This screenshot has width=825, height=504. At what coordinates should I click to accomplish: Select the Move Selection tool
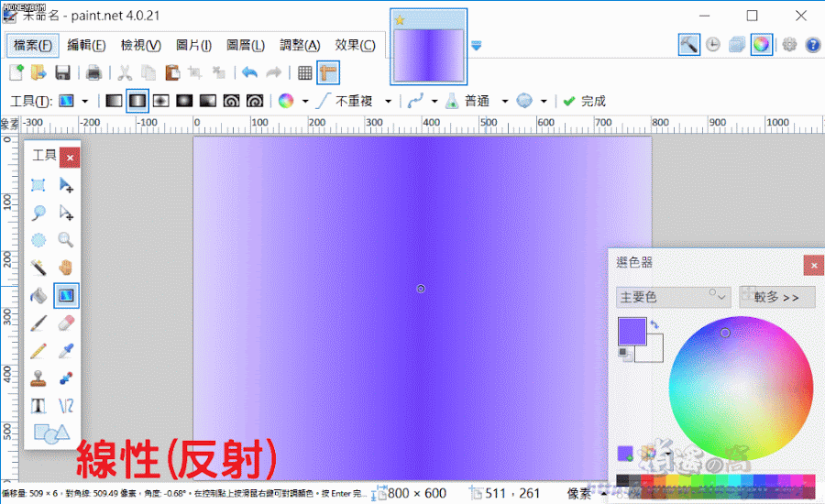(66, 213)
